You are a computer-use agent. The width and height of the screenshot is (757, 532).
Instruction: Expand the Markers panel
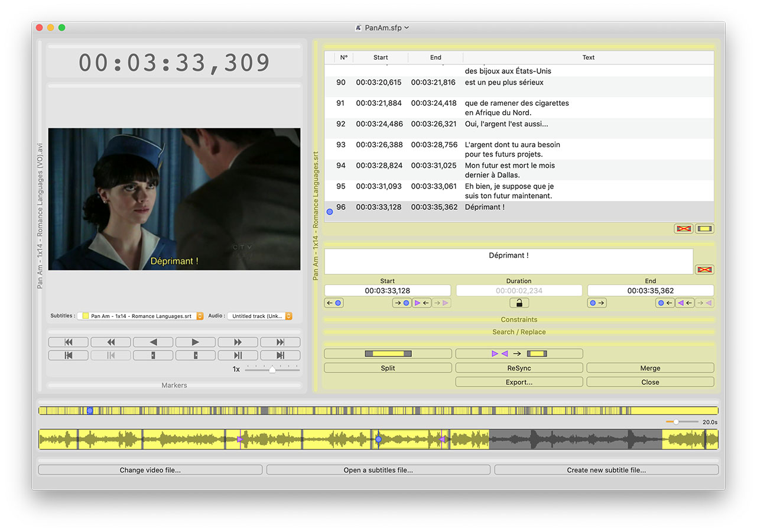point(174,385)
